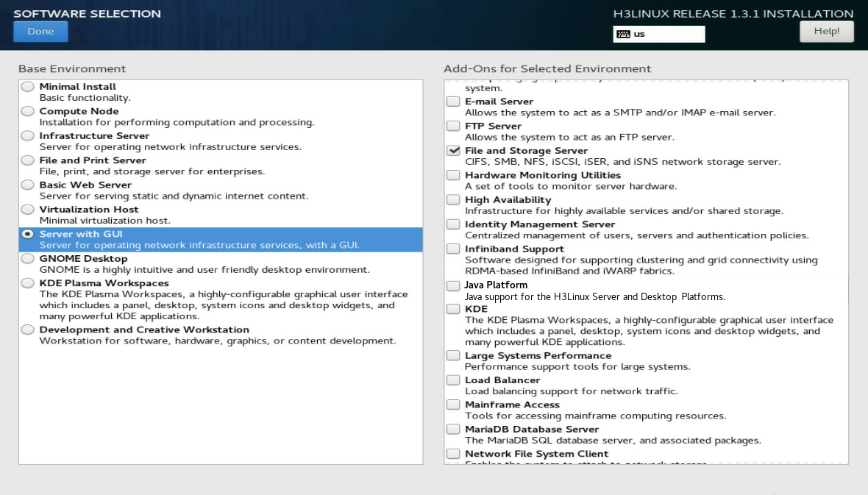Click the keyboard layout icon
Image resolution: width=868 pixels, height=495 pixels.
click(x=623, y=35)
